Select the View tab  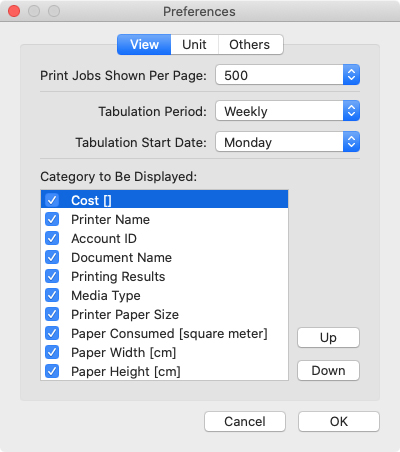[x=144, y=45]
